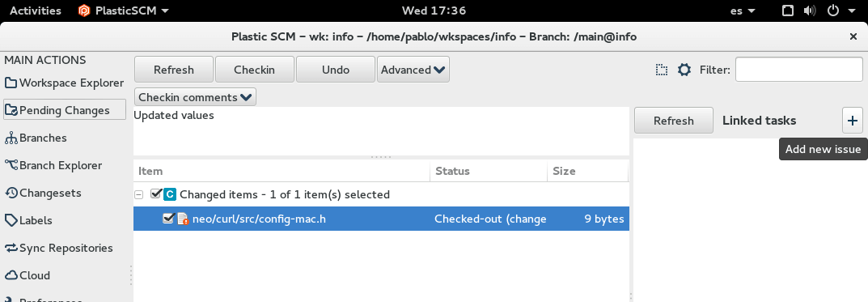Open Sync Repositories arrows icon

[11, 248]
